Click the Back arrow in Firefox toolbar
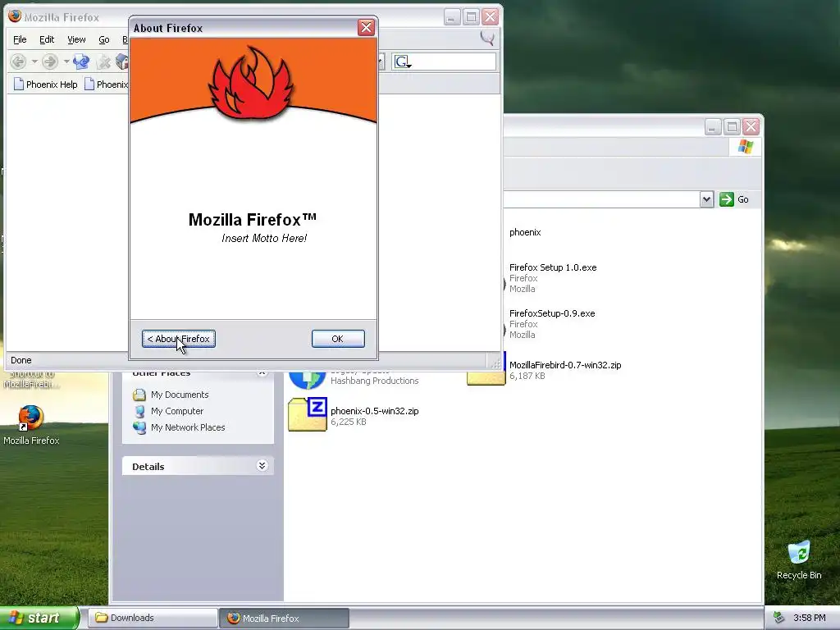Image resolution: width=840 pixels, height=630 pixels. pyautogui.click(x=18, y=62)
